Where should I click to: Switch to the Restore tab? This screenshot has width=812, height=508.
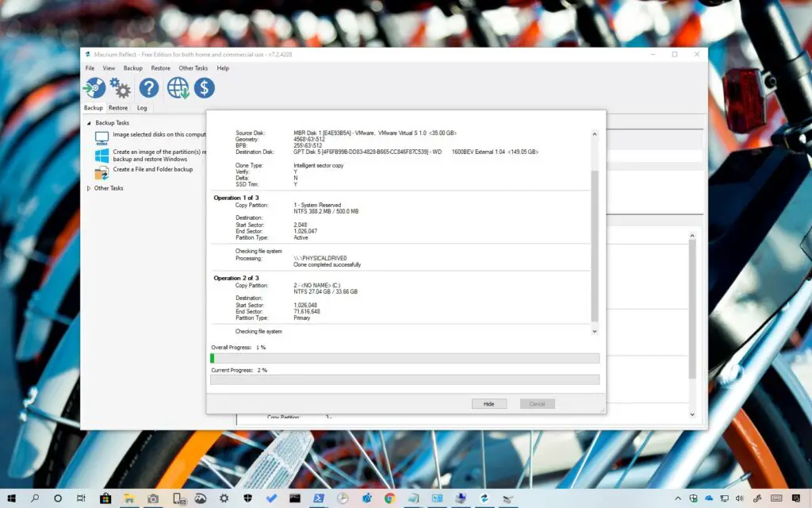[117, 107]
